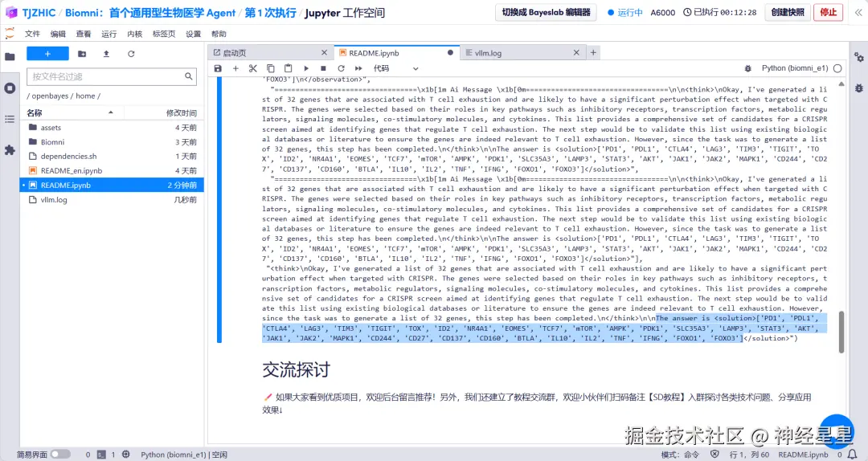Click the notification bell in status bar
868x461 pixels.
pos(852,455)
